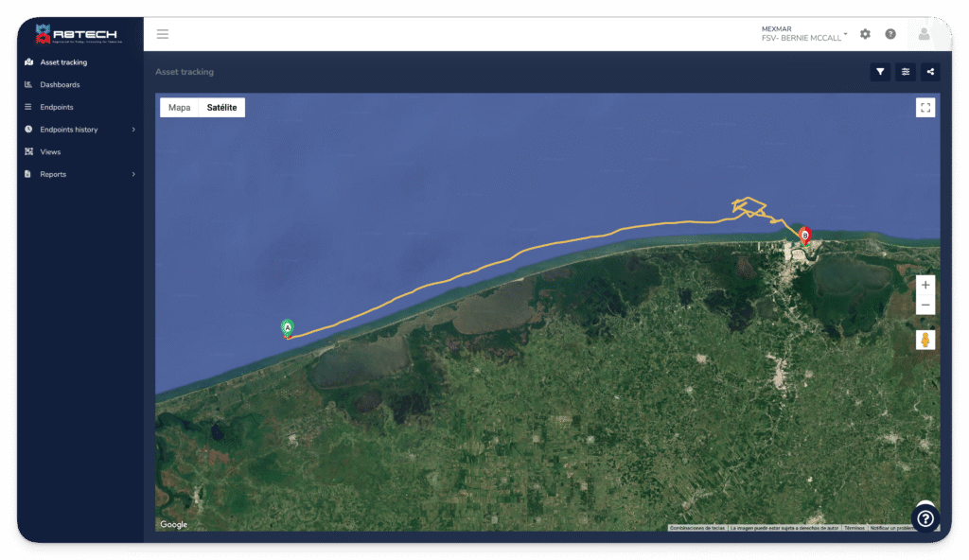This screenshot has width=969, height=560.
Task: Click the Google logo on the map
Action: click(173, 524)
